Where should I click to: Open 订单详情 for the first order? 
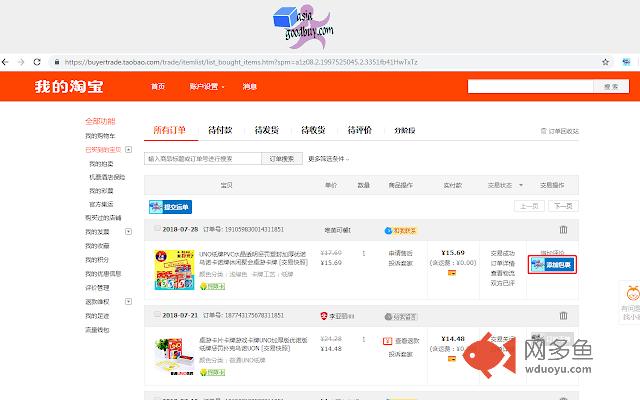tap(502, 263)
